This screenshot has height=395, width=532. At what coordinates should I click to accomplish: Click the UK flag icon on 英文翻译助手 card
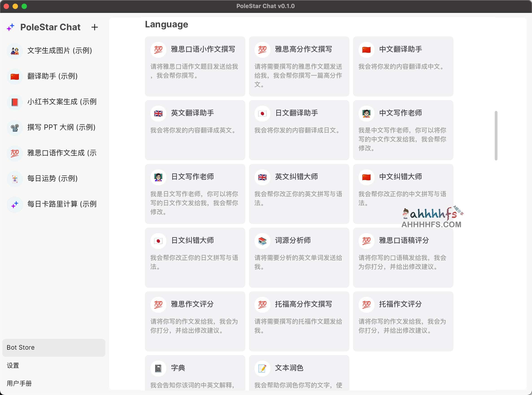point(158,113)
